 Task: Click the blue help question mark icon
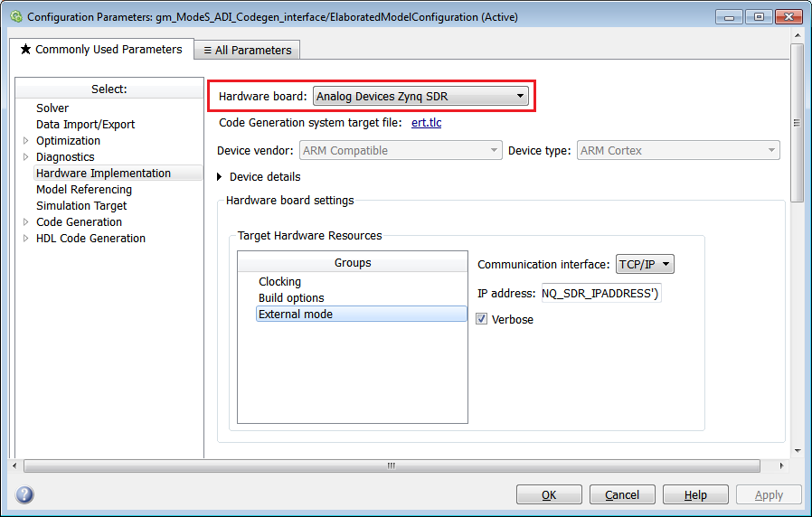[24, 494]
